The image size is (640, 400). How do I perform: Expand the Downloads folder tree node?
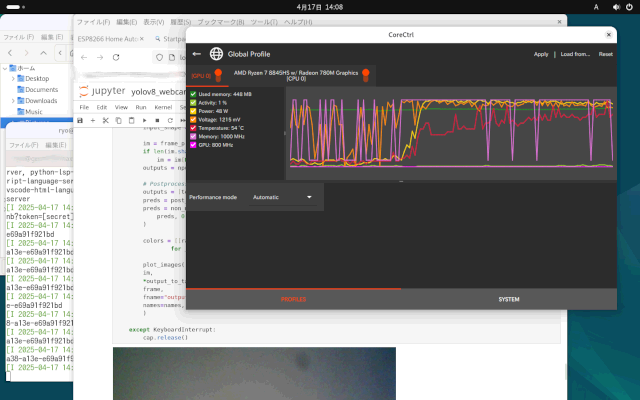tap(12, 100)
